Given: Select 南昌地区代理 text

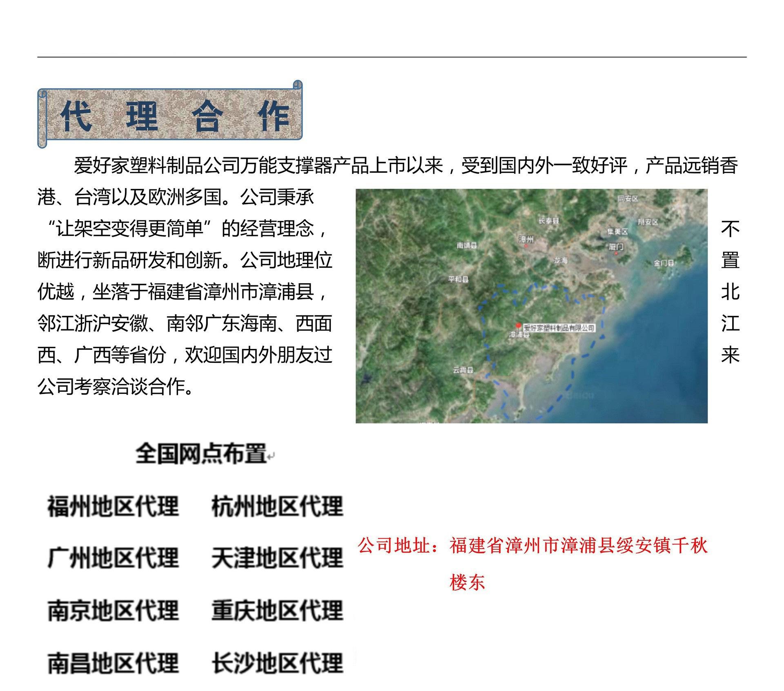Looking at the screenshot, I should click(x=113, y=662).
